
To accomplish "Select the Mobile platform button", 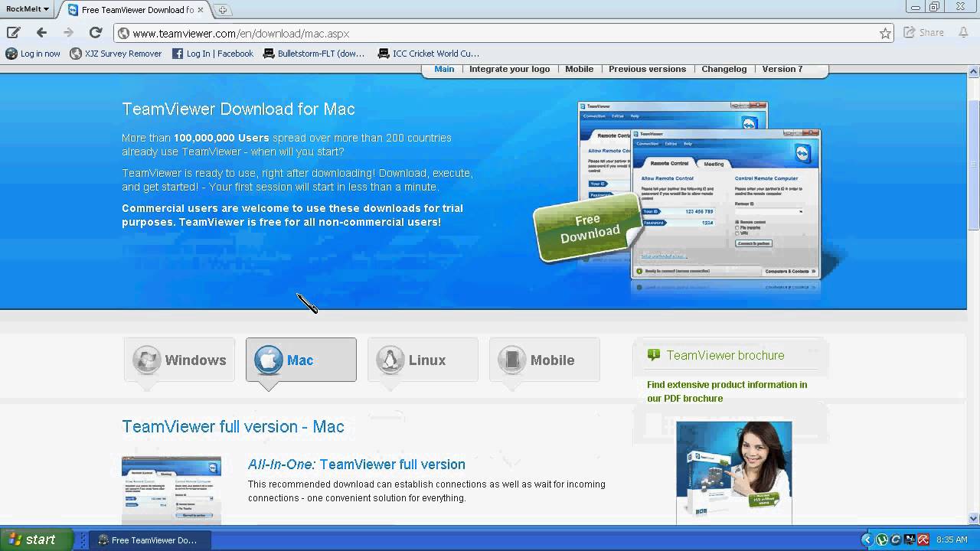I will [x=544, y=360].
